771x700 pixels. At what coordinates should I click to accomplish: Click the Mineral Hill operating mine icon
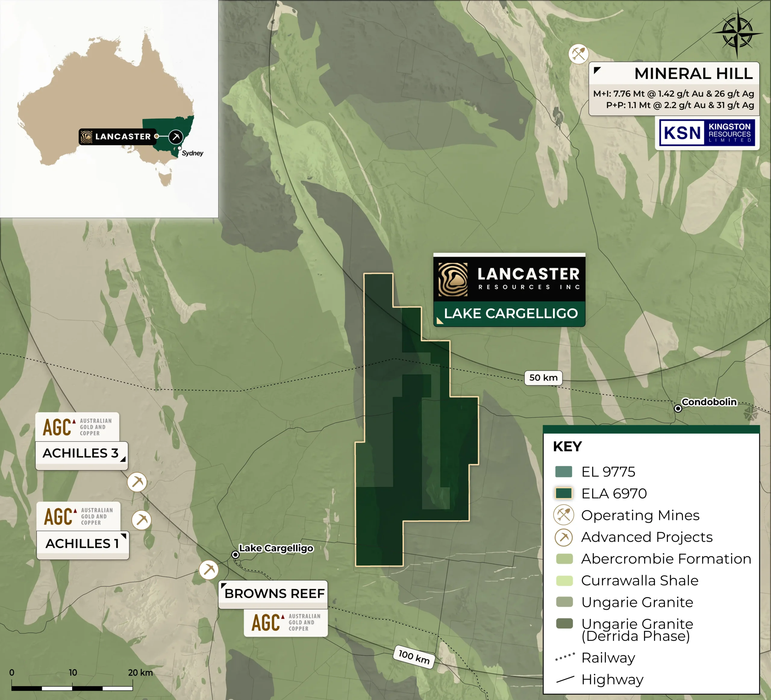click(x=578, y=54)
